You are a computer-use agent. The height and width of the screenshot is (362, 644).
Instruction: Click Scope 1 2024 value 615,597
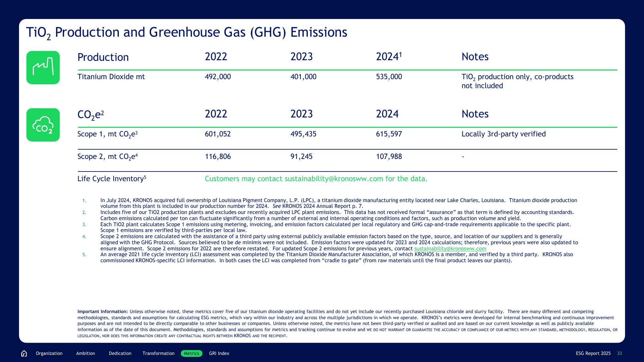pos(389,134)
